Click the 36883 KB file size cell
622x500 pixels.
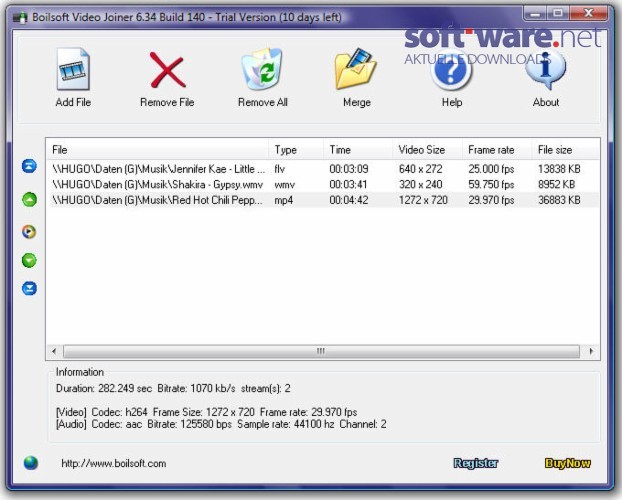click(x=559, y=200)
